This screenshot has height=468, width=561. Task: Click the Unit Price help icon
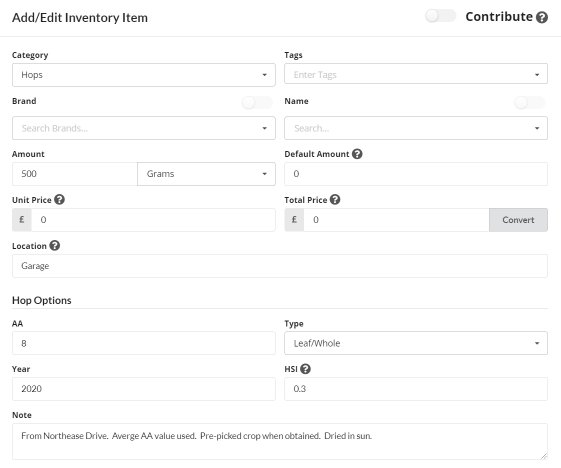(59, 200)
